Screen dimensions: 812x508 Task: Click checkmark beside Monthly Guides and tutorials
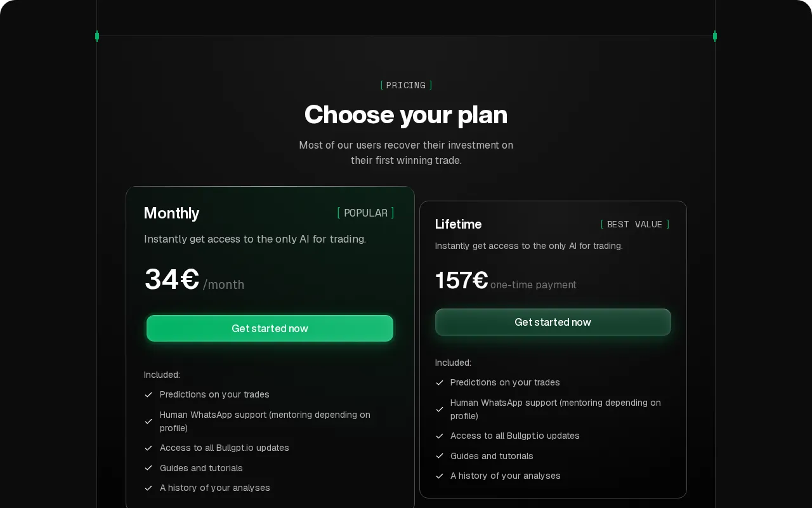click(148, 468)
